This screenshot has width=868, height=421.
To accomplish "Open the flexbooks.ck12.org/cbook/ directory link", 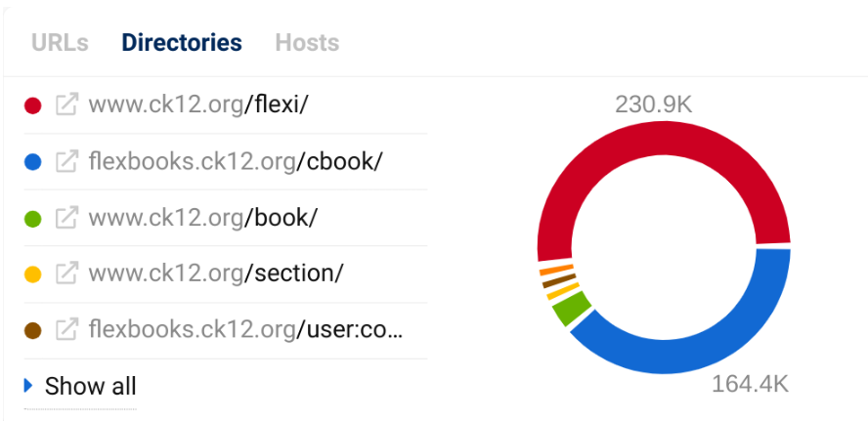I will tap(235, 161).
